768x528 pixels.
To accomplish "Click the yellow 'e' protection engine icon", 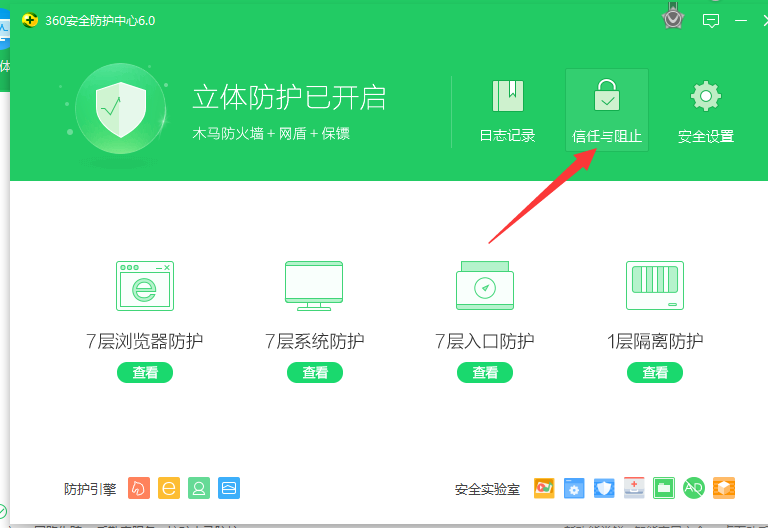I will click(169, 488).
